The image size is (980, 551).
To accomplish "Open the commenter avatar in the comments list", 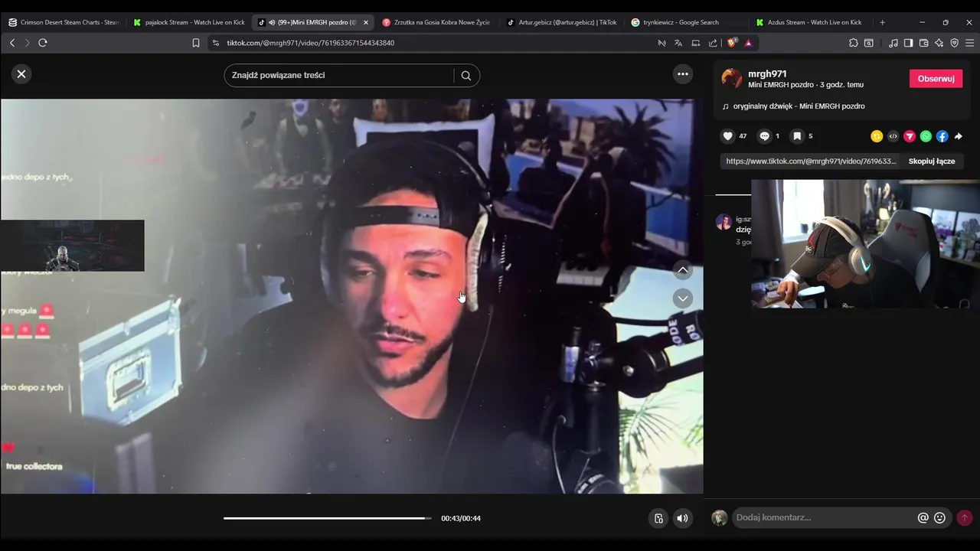I will [724, 223].
